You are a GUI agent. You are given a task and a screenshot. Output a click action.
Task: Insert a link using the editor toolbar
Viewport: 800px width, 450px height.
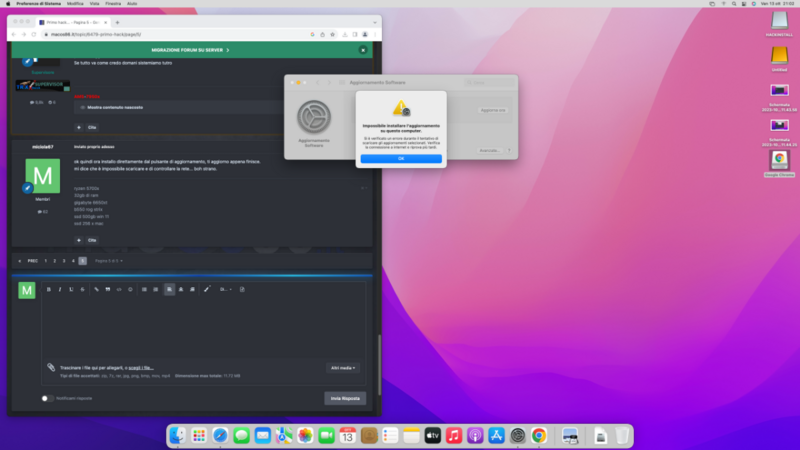tap(96, 289)
